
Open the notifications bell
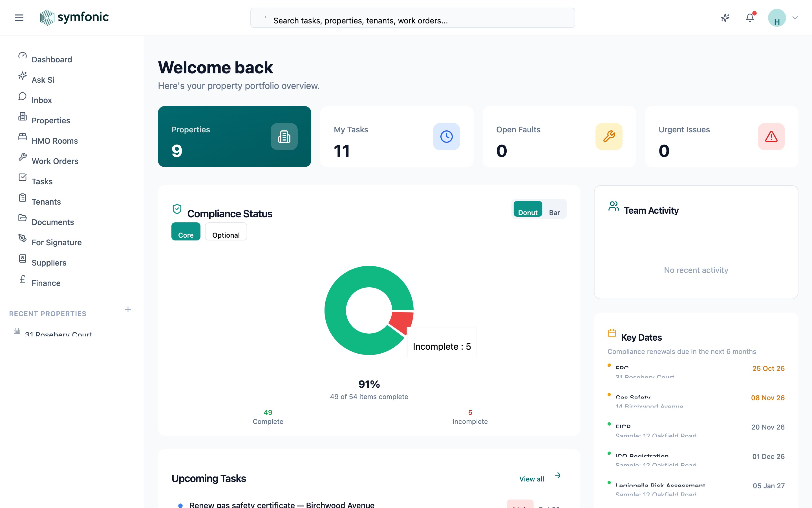click(x=750, y=17)
